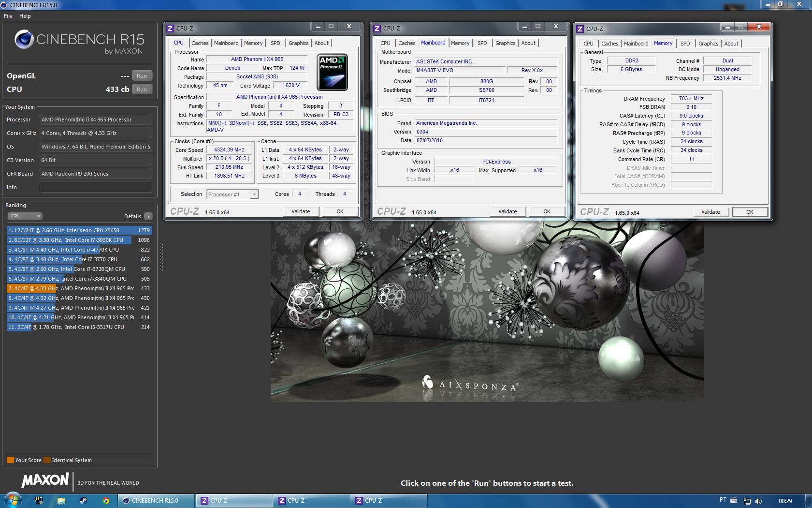The width and height of the screenshot is (812, 508).
Task: Switch to Caches tab in first CPU-Z window
Action: pyautogui.click(x=200, y=43)
